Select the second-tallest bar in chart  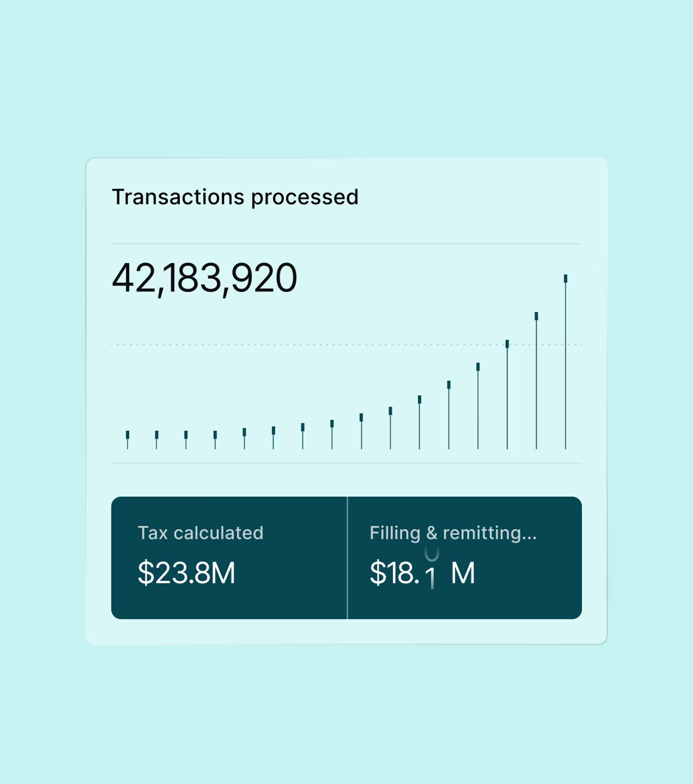(x=536, y=381)
